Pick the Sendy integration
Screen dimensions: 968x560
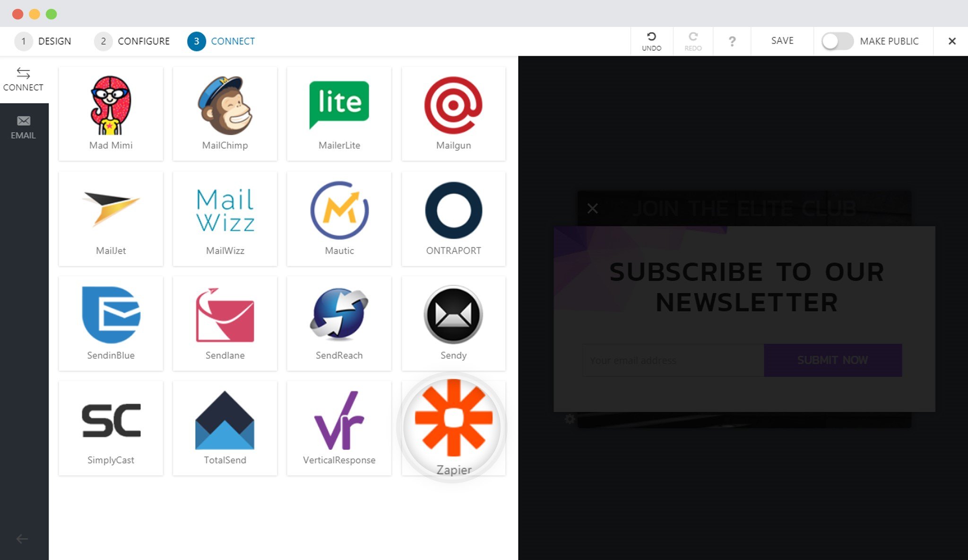(x=453, y=323)
